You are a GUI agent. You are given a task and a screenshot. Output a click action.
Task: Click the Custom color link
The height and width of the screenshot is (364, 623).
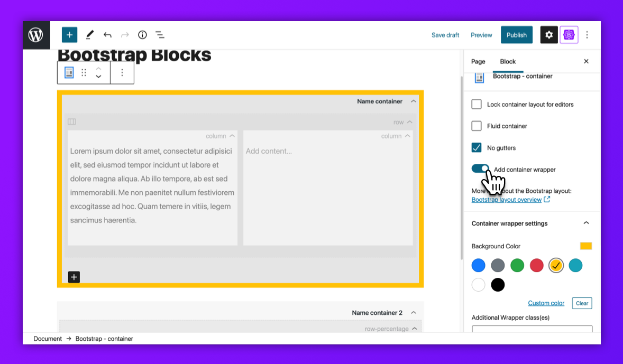[x=546, y=303]
